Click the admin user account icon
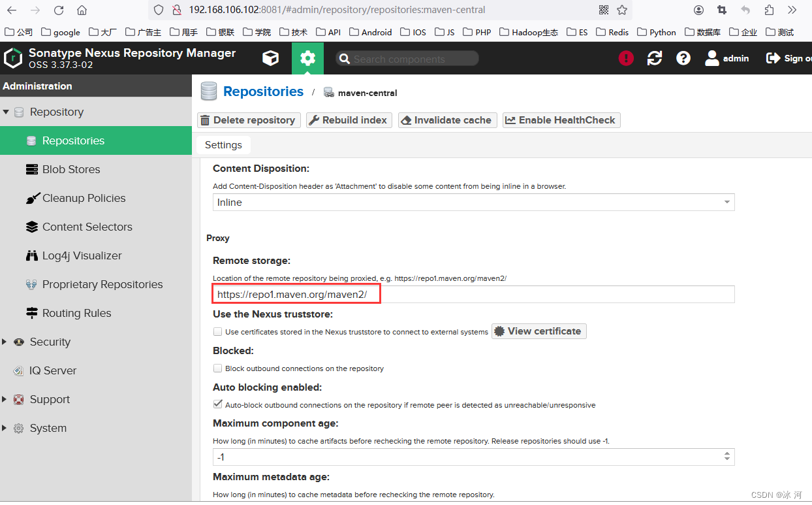Screen dimensions: 812x505 (712, 59)
